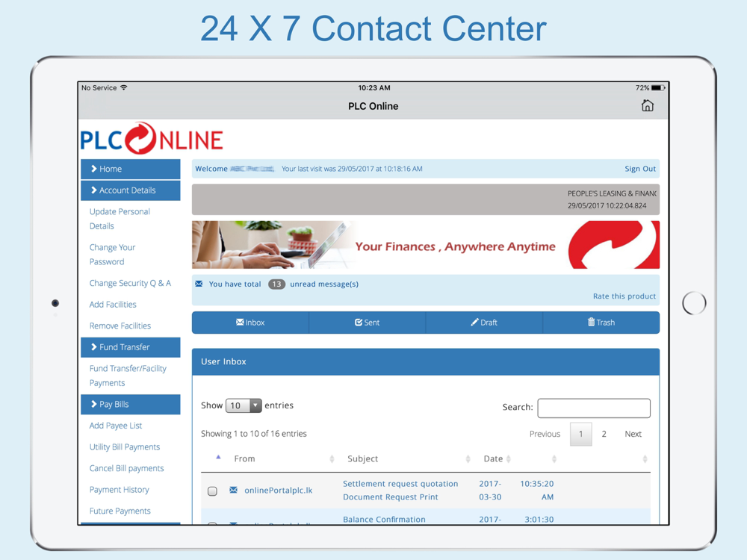
Task: Click the time cell 10:35:20 AM
Action: coord(537,490)
